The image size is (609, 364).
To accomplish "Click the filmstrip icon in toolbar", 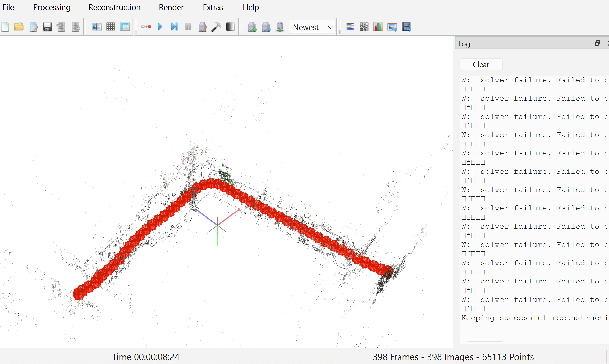I will [407, 27].
